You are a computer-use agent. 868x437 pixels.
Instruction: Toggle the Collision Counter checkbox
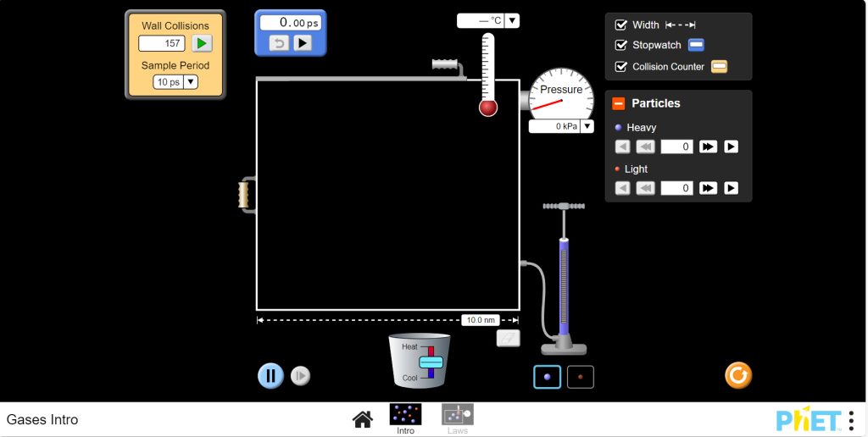[x=621, y=67]
